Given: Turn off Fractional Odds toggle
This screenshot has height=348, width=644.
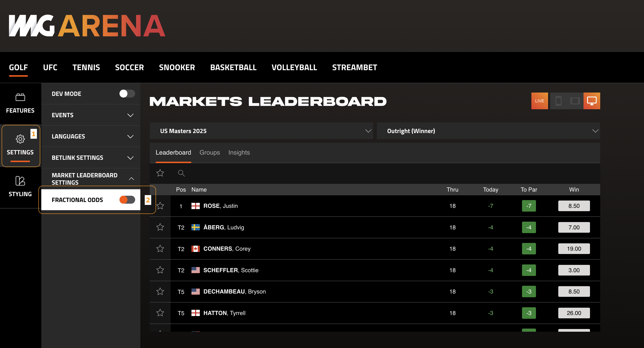Looking at the screenshot, I should point(127,200).
